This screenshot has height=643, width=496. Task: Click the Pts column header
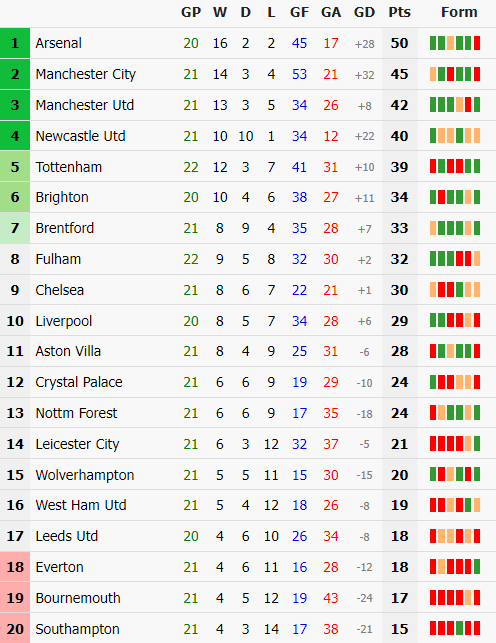pos(399,12)
